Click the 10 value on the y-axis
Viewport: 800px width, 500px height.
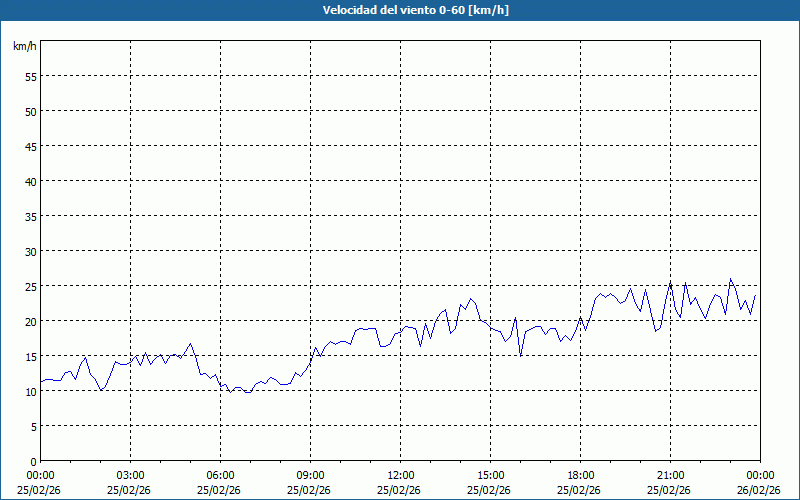tap(30, 391)
